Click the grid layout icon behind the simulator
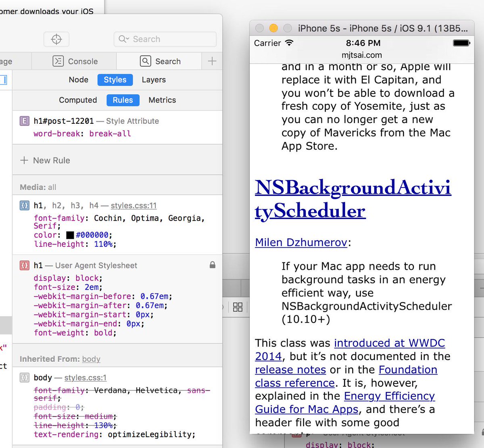 click(x=238, y=307)
